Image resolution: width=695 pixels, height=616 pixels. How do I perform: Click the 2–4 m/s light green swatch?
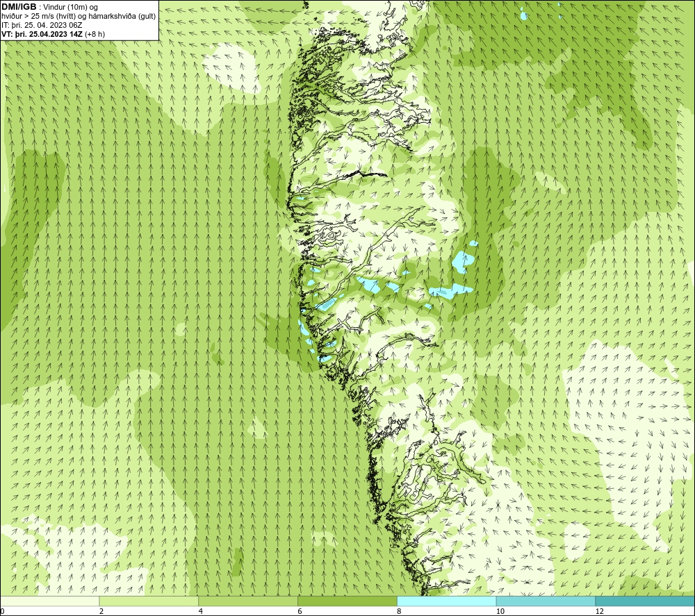click(x=149, y=601)
